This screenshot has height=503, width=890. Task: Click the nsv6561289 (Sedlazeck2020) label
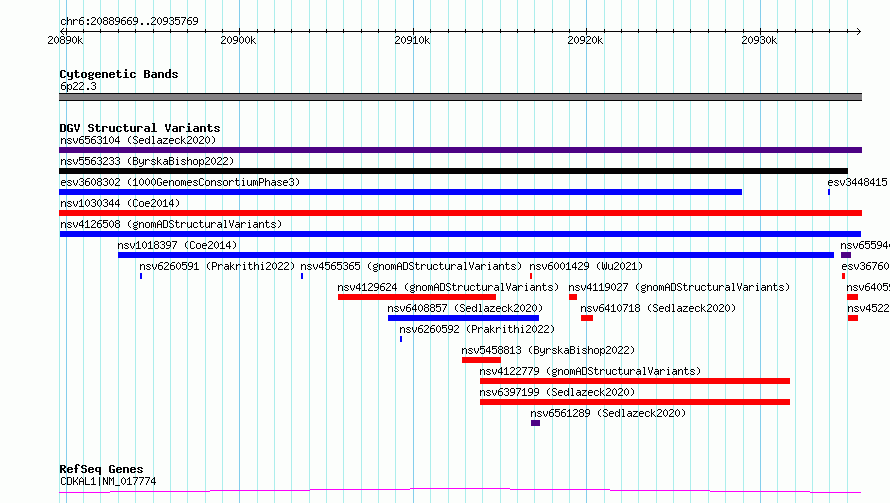tap(608, 413)
